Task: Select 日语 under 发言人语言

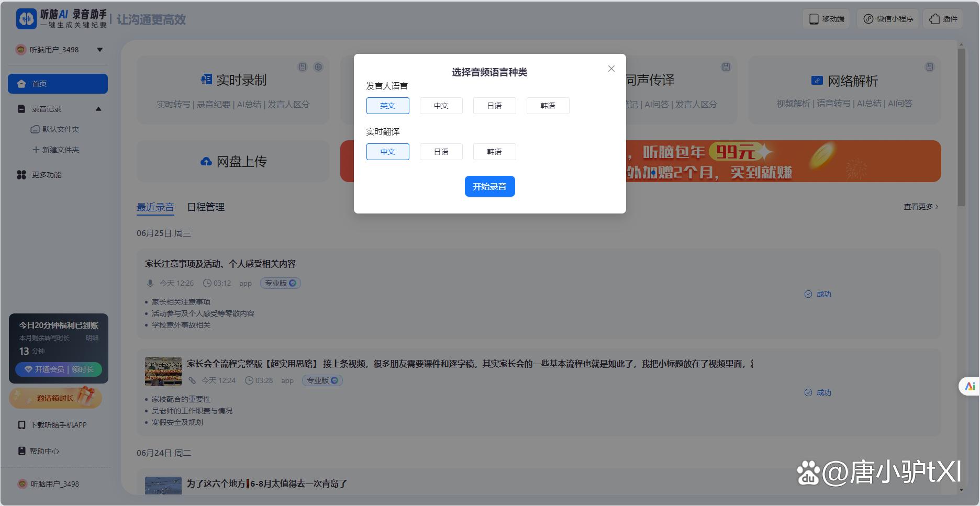Action: (x=495, y=106)
